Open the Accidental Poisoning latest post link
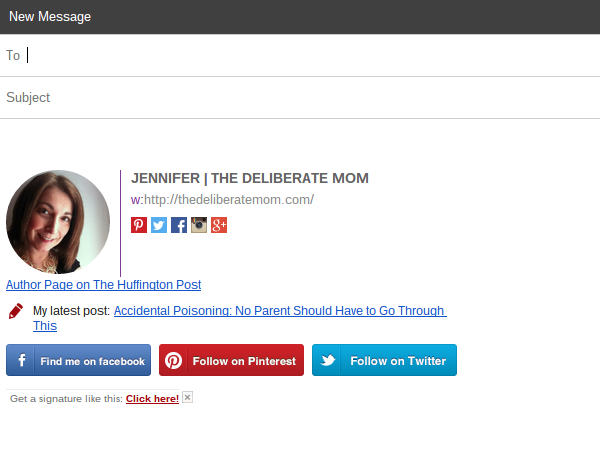Viewport: 600px width, 450px height. [x=240, y=318]
